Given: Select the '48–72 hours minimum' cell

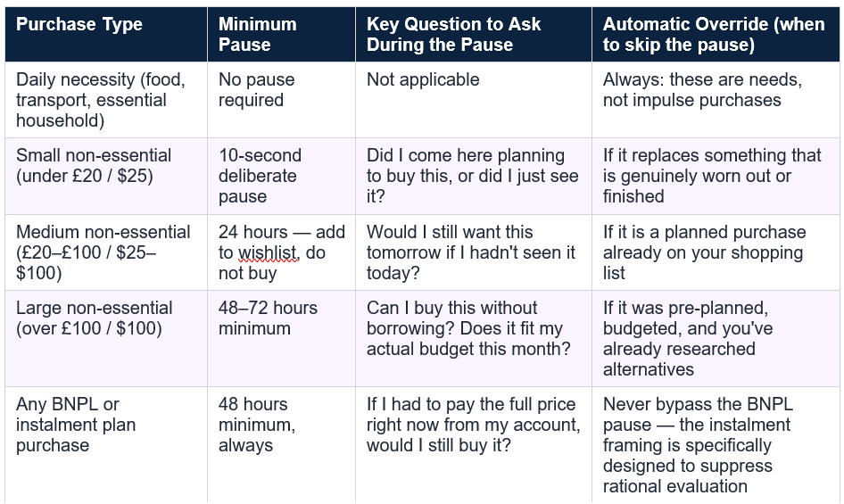Looking at the screenshot, I should pos(281,339).
